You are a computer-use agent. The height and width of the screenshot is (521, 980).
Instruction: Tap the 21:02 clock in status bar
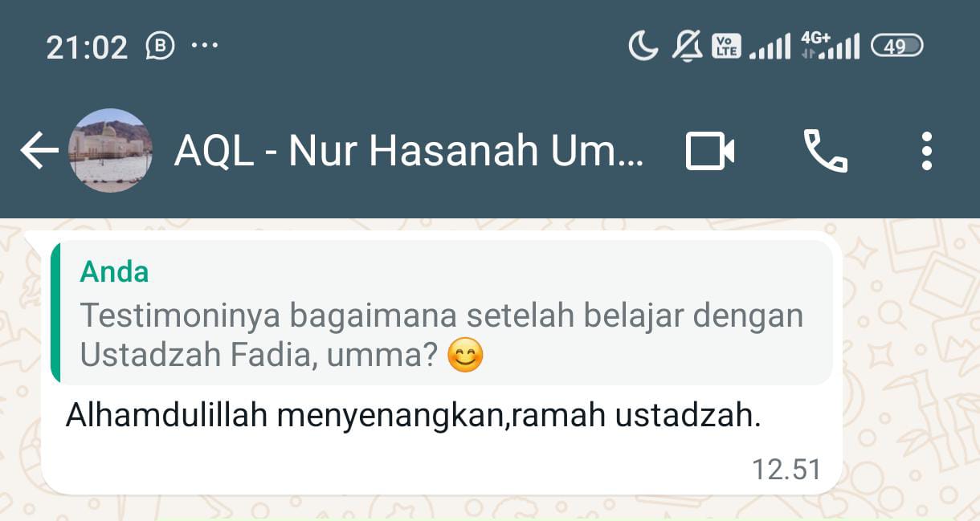coord(87,47)
